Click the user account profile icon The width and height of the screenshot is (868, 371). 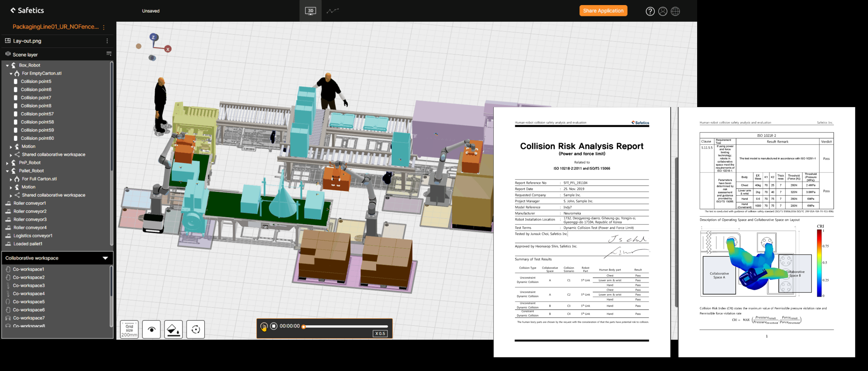(x=663, y=11)
